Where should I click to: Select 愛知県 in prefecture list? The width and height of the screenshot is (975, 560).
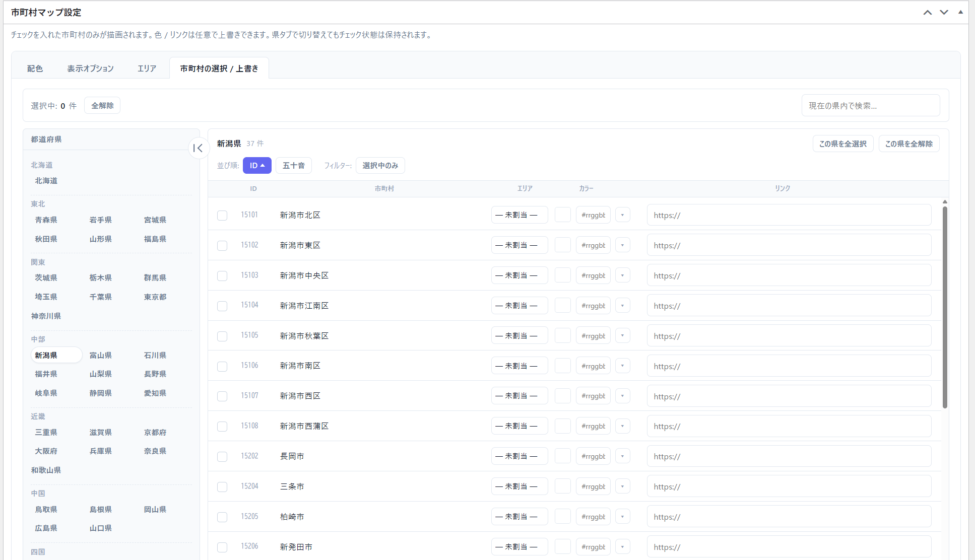(155, 393)
